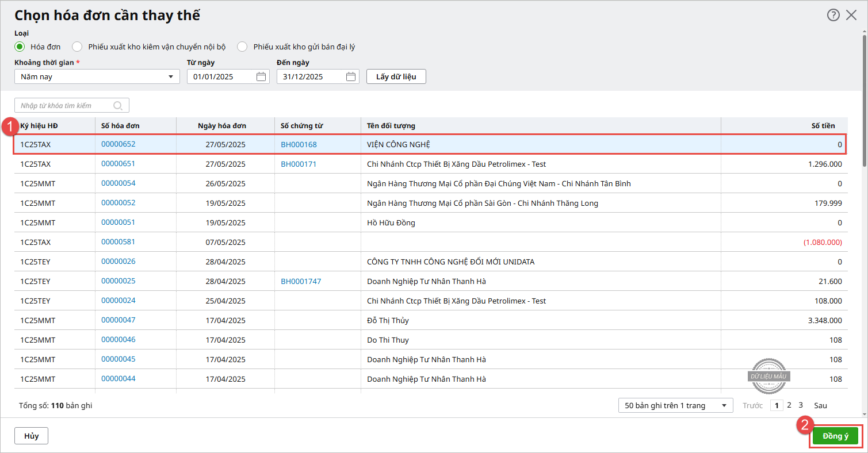Open invoice number 00000054
The image size is (868, 453).
[x=118, y=183]
